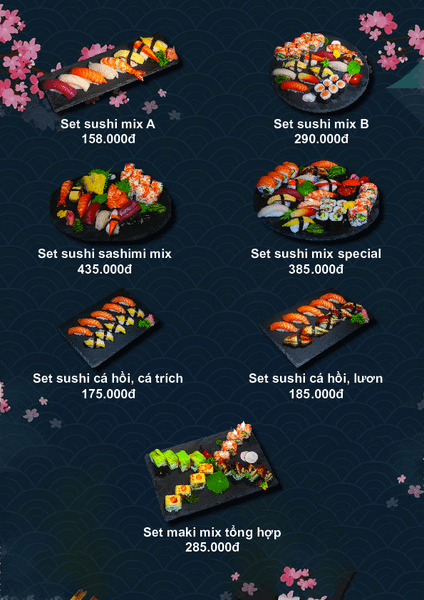
Task: Select the "Set sushi mix B" label
Action: (x=321, y=124)
